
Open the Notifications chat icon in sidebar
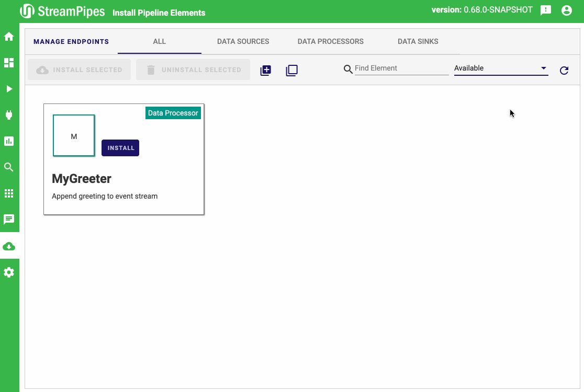9,220
